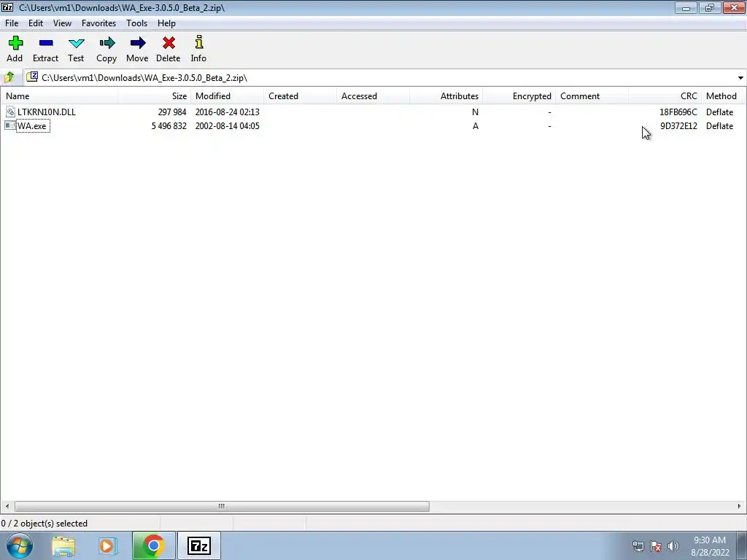This screenshot has height=560, width=747.
Task: Click the volume speaker icon
Action: tap(673, 546)
